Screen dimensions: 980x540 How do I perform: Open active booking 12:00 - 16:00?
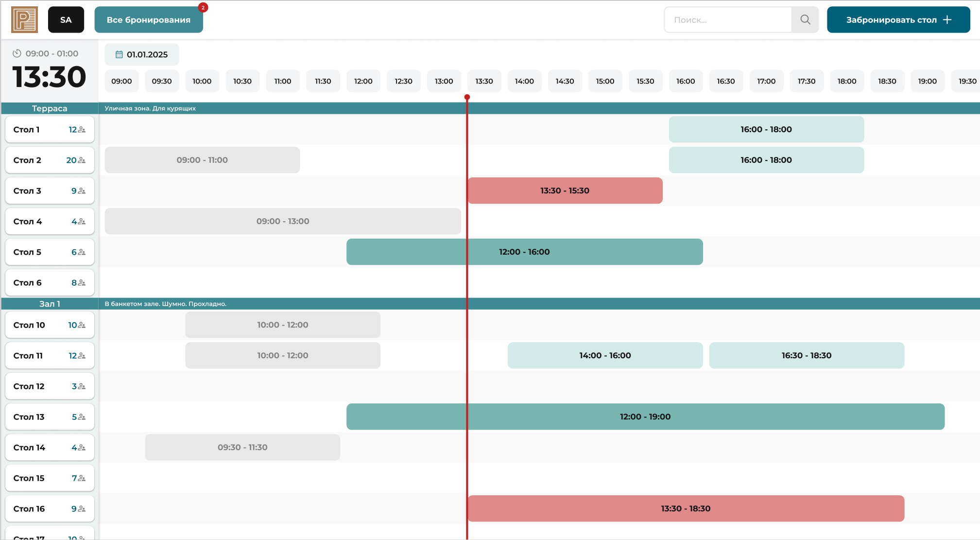coord(525,252)
